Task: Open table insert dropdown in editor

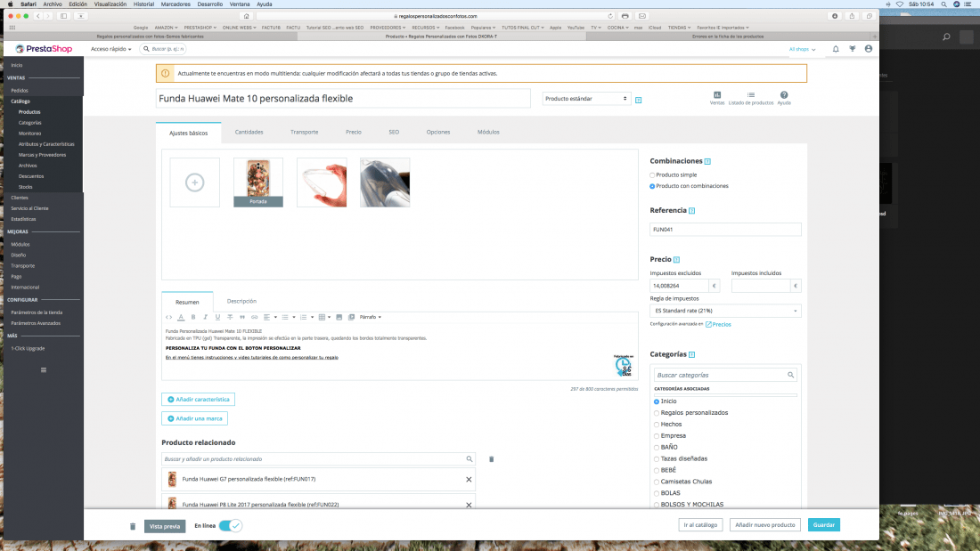Action: tap(325, 318)
